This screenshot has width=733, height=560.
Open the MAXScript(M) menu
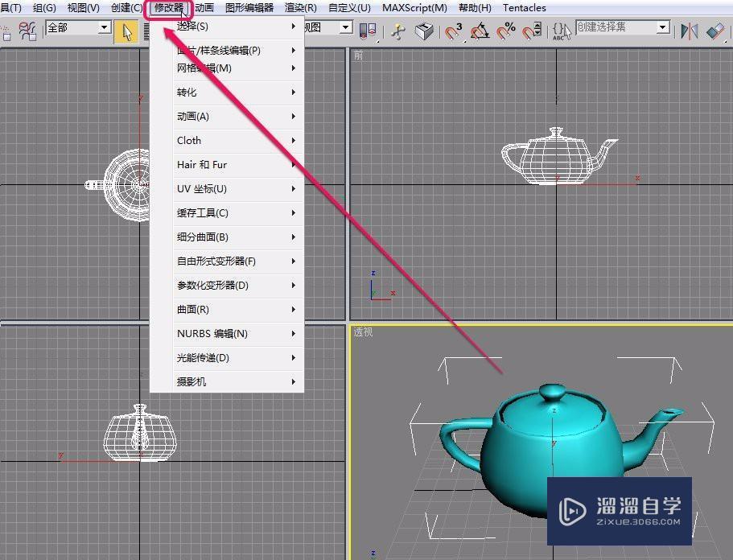(414, 7)
